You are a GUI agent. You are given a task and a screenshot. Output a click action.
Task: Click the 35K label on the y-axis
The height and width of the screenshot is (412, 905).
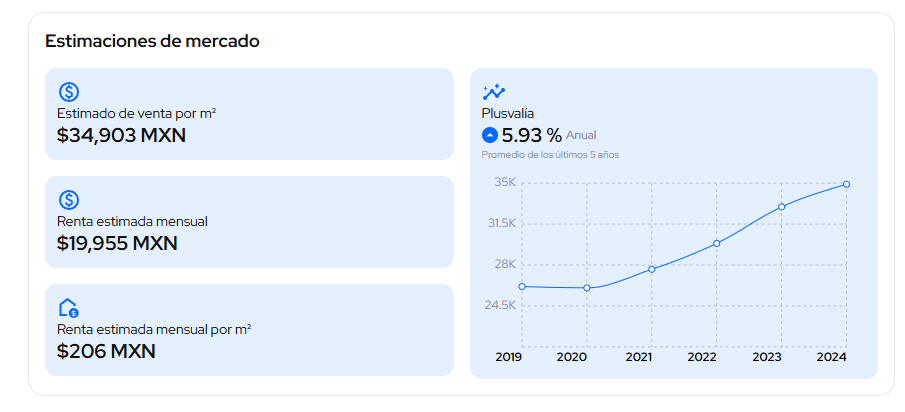(505, 182)
